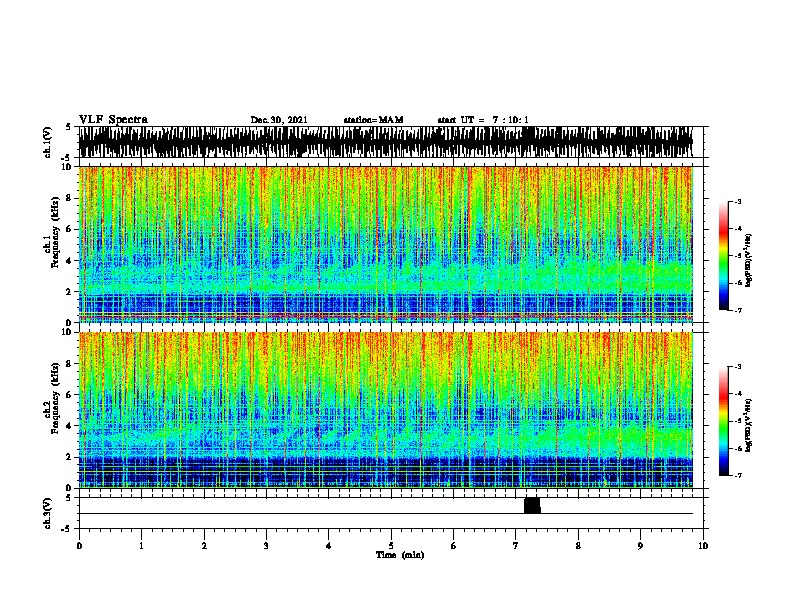This screenshot has height=612, width=792.
Task: Click the date text "Dec. 30, 2021"
Action: 279,120
